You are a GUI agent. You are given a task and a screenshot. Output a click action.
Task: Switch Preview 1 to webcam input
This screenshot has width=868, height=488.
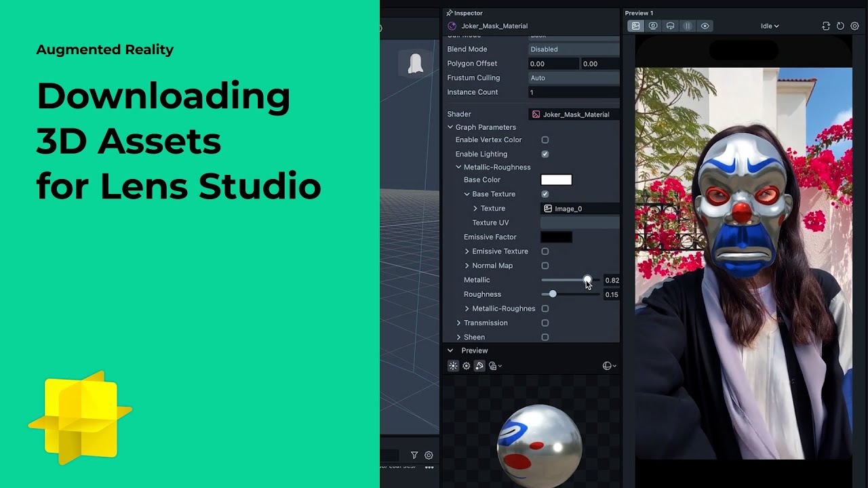click(x=653, y=26)
